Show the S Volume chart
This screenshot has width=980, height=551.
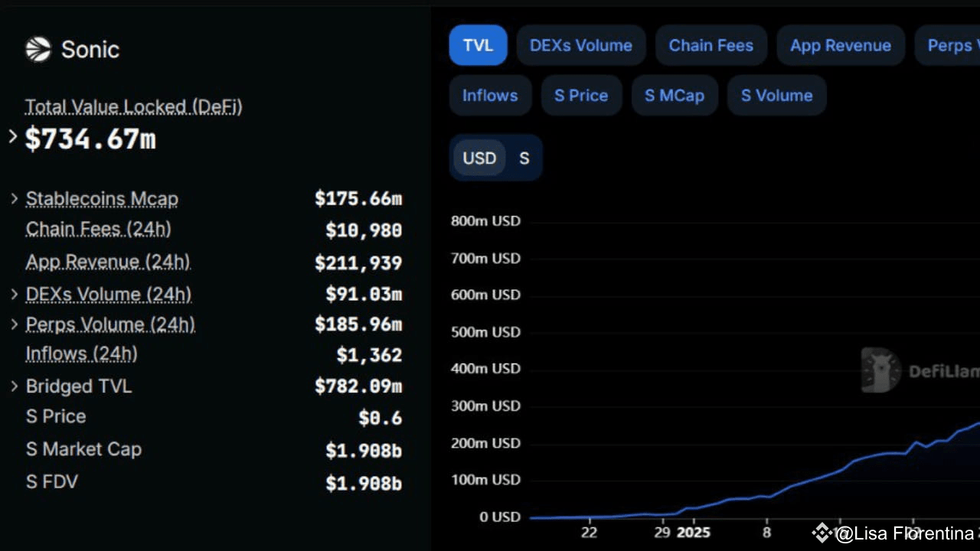776,95
